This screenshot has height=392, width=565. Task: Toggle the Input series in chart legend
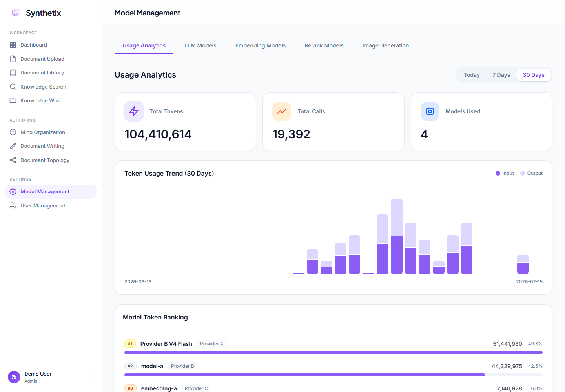(505, 173)
